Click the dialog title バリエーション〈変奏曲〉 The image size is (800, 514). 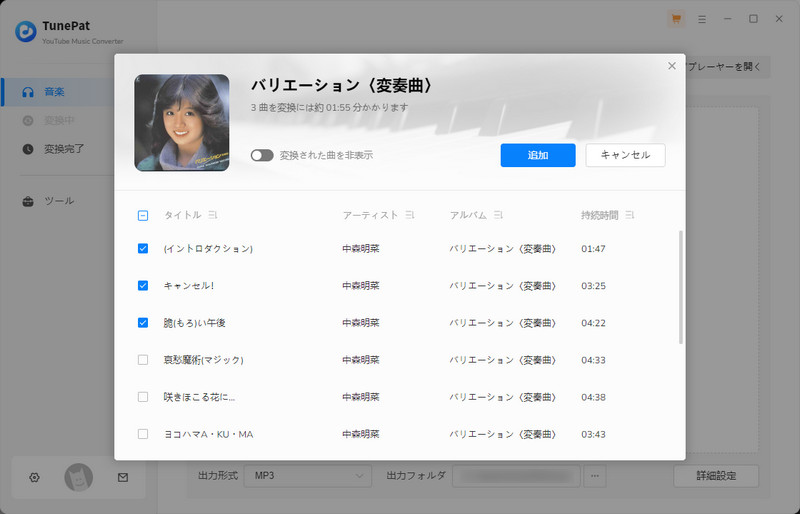click(x=343, y=85)
